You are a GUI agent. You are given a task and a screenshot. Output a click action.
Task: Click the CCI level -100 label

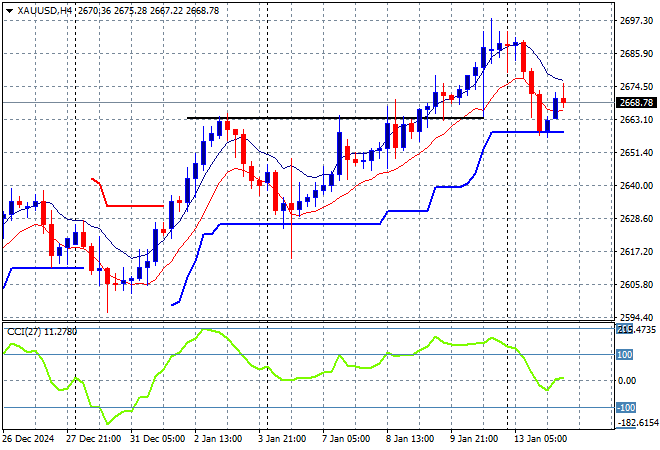coord(626,407)
